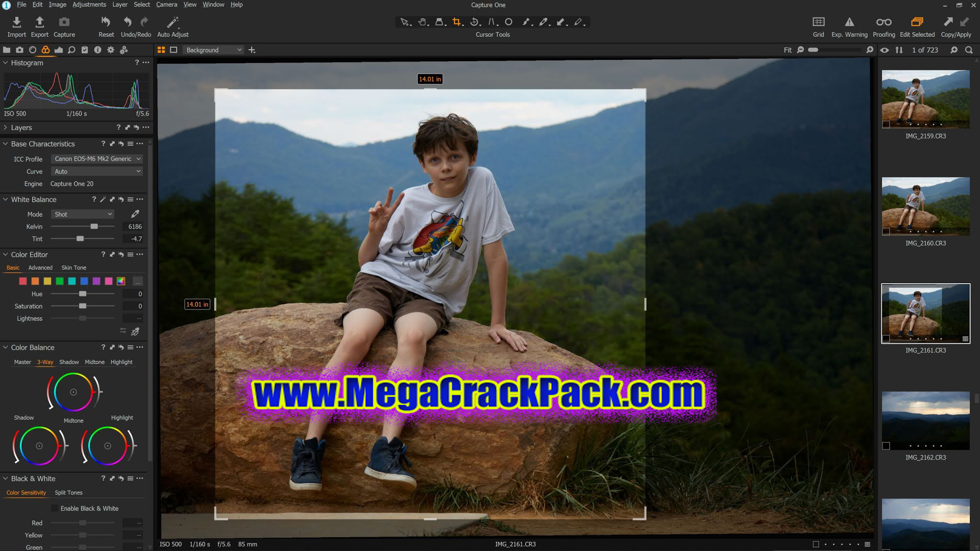Switch viewer to multi-view grid icon
This screenshot has width=980, height=551.
tap(161, 50)
